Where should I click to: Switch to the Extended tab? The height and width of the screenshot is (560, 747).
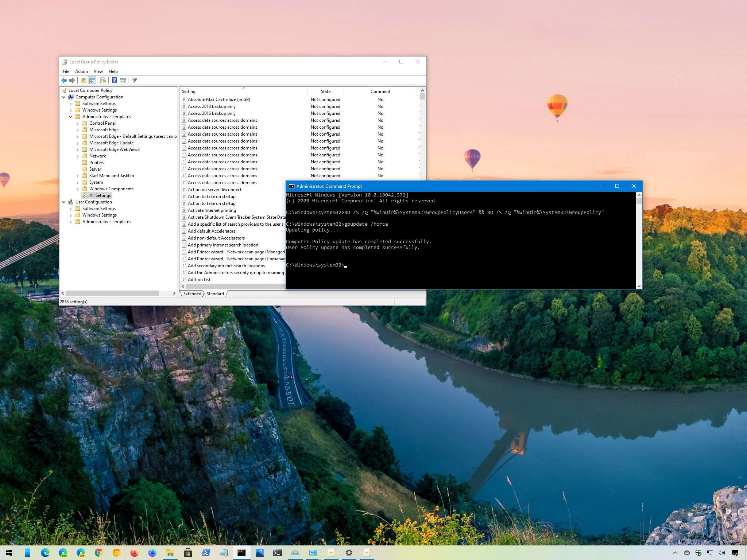pyautogui.click(x=192, y=294)
